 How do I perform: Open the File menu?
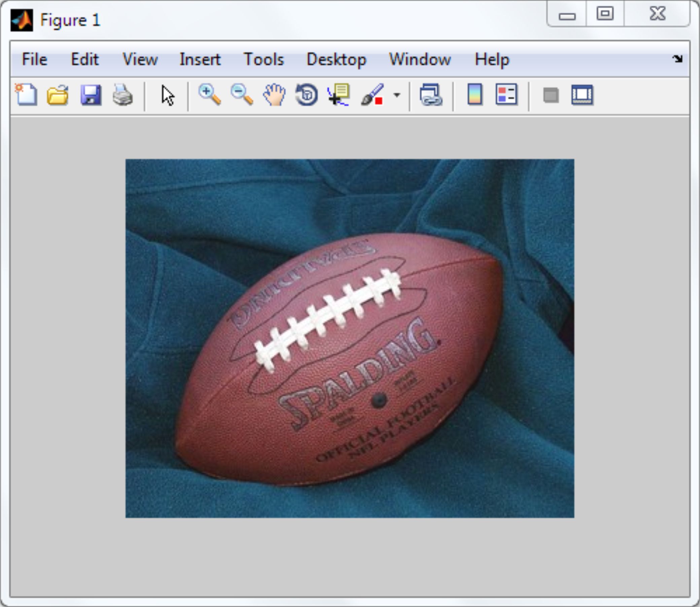click(34, 60)
